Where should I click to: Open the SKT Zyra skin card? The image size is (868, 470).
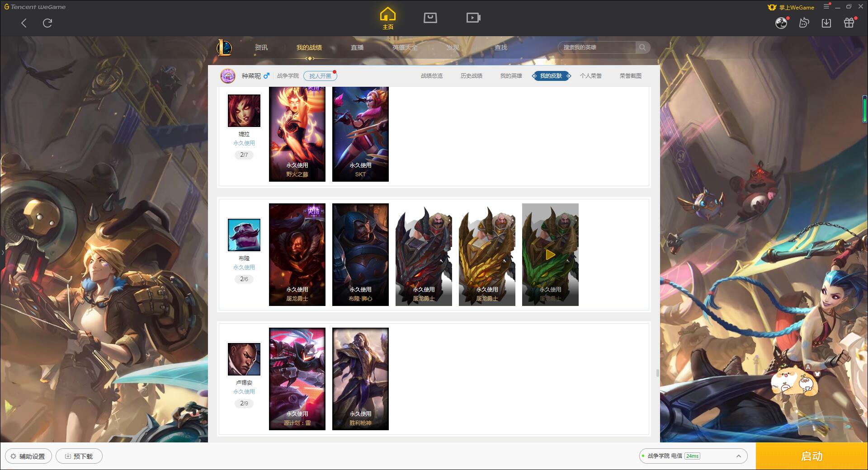(x=360, y=134)
